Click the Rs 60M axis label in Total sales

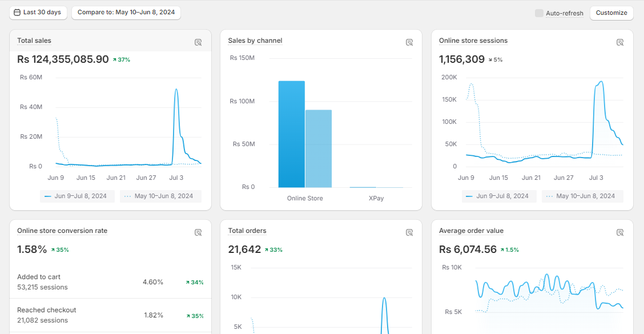pyautogui.click(x=31, y=77)
